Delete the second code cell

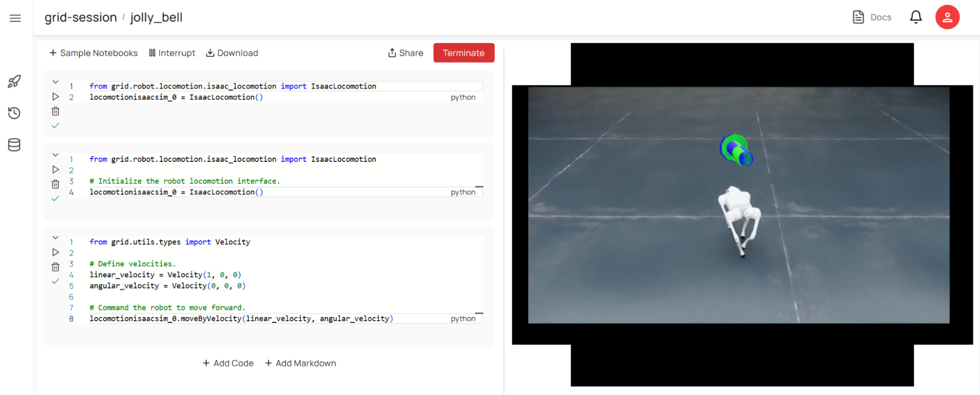coord(55,184)
